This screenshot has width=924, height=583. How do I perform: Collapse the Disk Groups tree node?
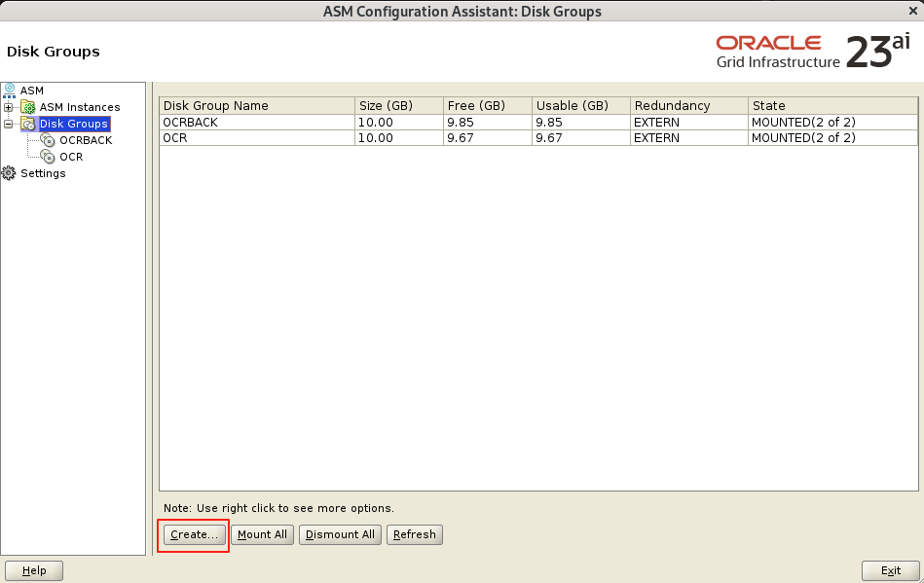point(8,124)
